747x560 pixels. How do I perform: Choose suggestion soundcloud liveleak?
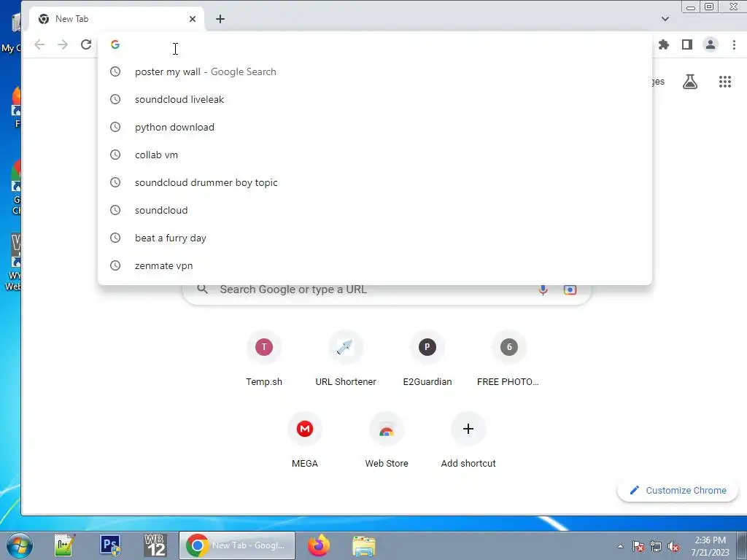[374, 99]
